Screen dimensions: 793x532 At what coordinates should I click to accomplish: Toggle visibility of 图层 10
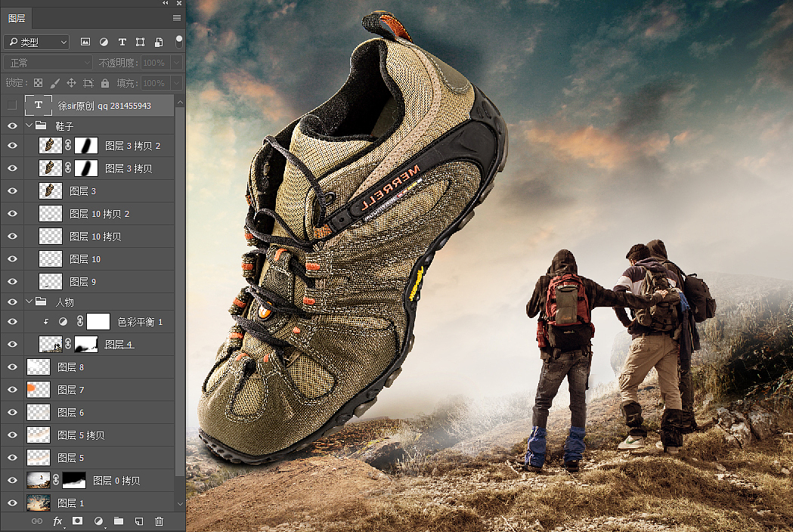tap(12, 259)
